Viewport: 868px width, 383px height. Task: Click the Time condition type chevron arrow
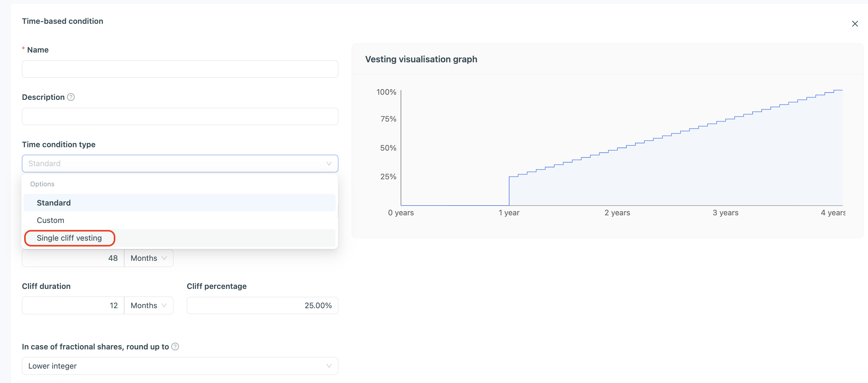328,164
